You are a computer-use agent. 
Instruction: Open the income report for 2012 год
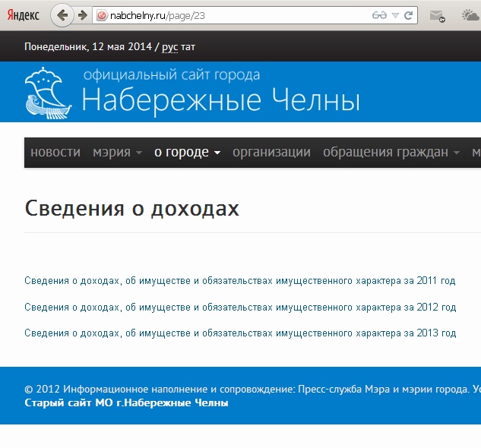point(239,308)
